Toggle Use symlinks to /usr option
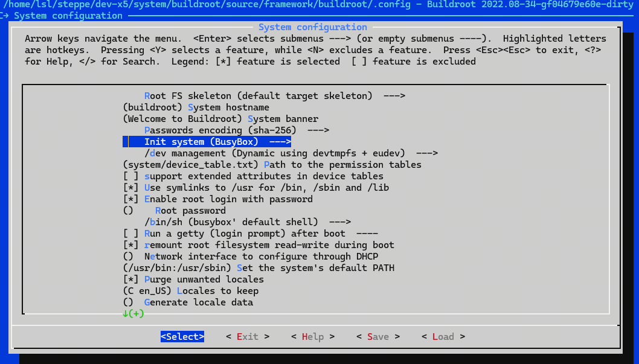 point(256,188)
